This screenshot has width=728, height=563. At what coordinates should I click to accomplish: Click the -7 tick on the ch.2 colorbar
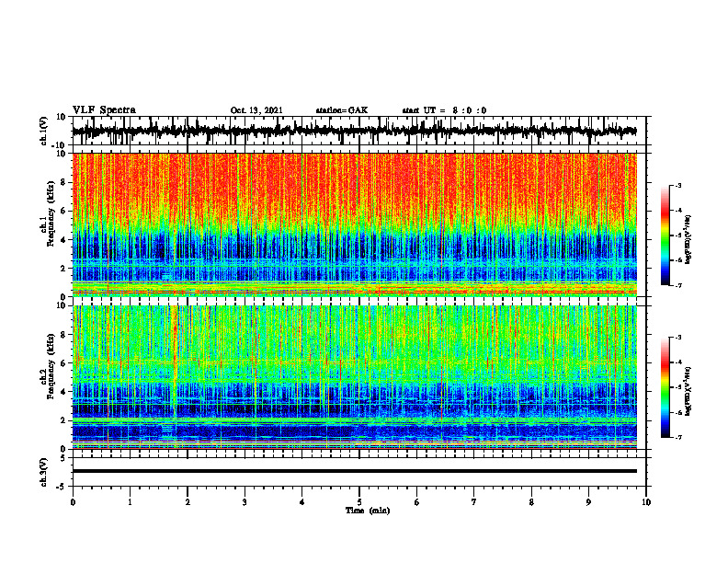click(678, 437)
